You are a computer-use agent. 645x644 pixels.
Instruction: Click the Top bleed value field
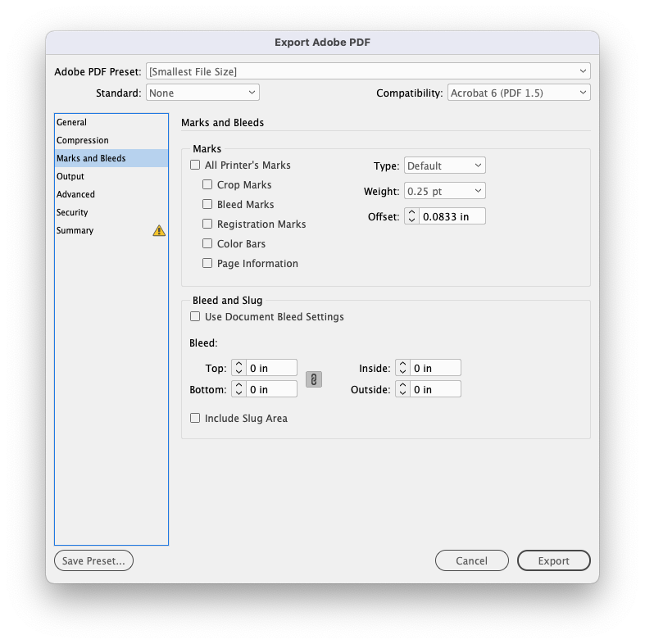pos(271,368)
